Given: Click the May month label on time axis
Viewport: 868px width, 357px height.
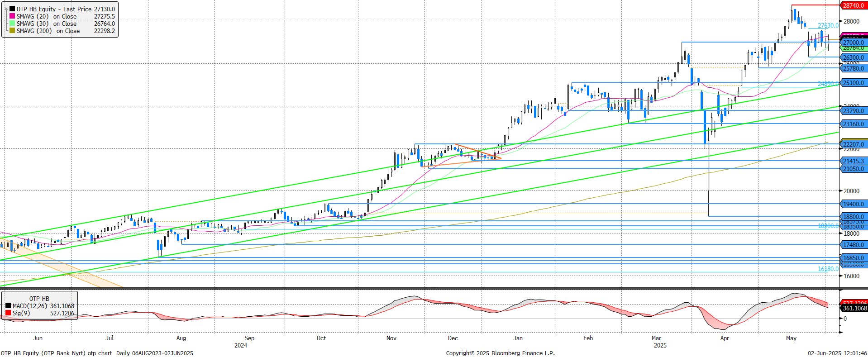Looking at the screenshot, I should pyautogui.click(x=791, y=338).
